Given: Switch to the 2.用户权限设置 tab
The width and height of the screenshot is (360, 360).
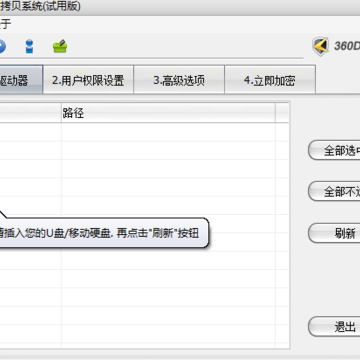Looking at the screenshot, I should click(88, 80).
